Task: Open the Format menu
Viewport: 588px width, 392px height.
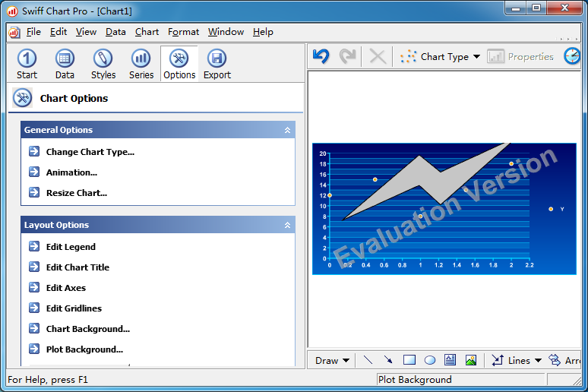Action: tap(183, 32)
